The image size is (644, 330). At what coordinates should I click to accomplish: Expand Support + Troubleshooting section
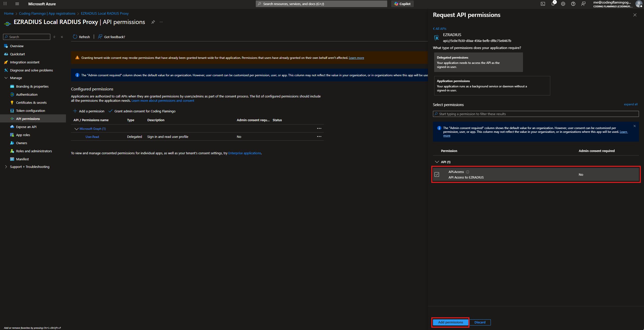6,167
